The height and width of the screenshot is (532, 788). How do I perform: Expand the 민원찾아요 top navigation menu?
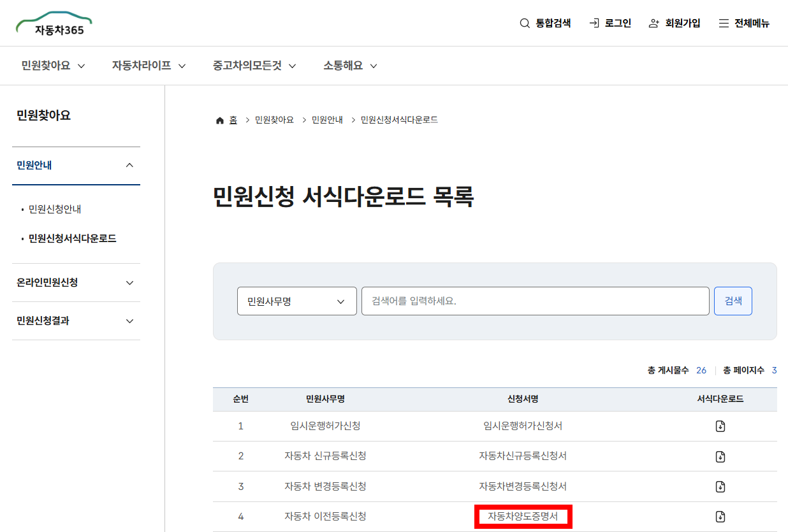(54, 66)
